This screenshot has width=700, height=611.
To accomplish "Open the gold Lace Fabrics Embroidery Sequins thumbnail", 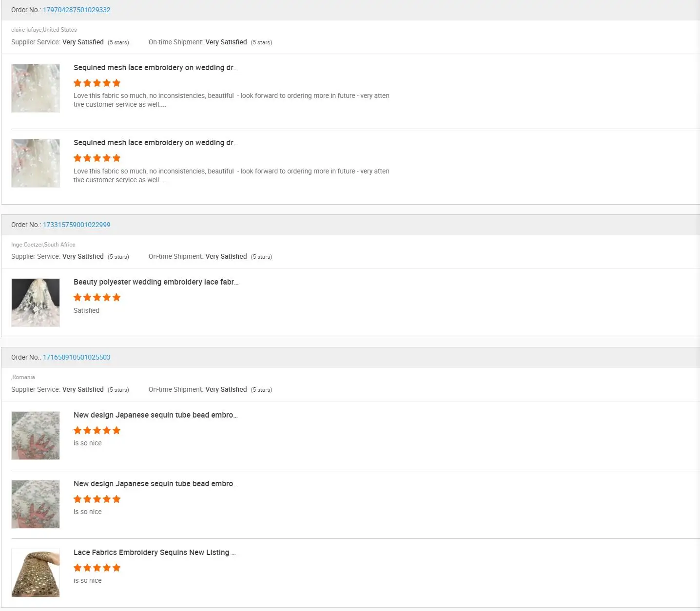I will tap(36, 573).
